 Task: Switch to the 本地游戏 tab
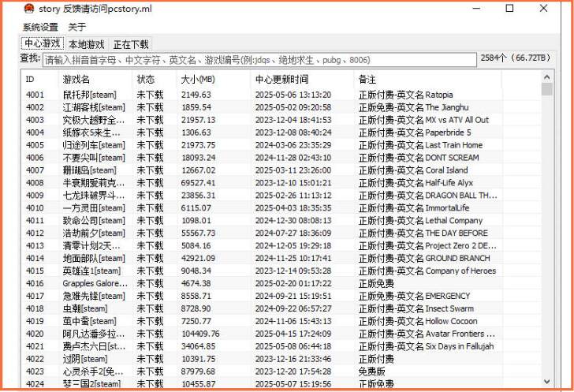click(86, 44)
